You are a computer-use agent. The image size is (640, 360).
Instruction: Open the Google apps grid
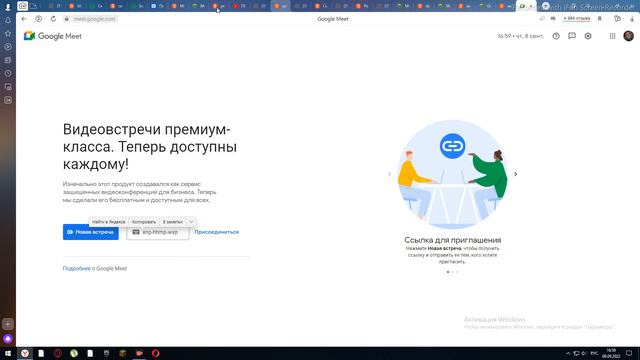coord(612,36)
